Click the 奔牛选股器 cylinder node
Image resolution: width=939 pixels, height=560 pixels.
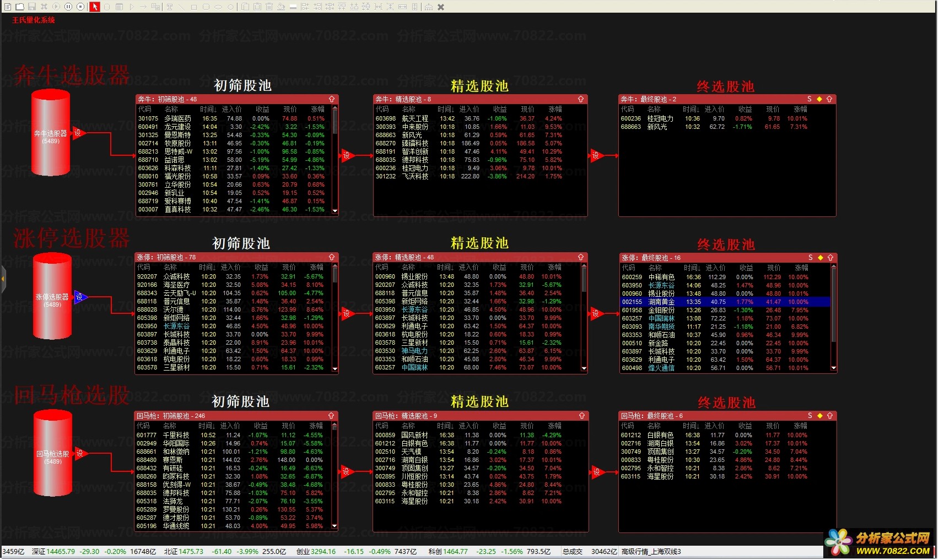pos(51,133)
